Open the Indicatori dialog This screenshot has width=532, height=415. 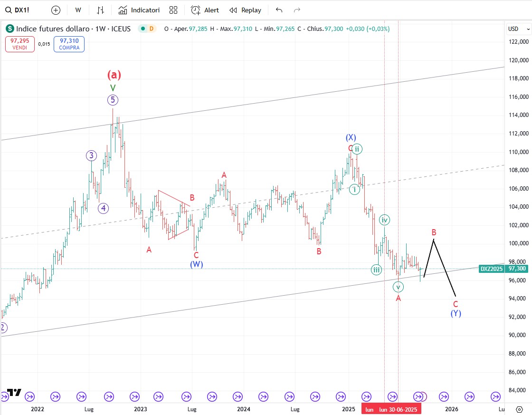[x=139, y=10]
